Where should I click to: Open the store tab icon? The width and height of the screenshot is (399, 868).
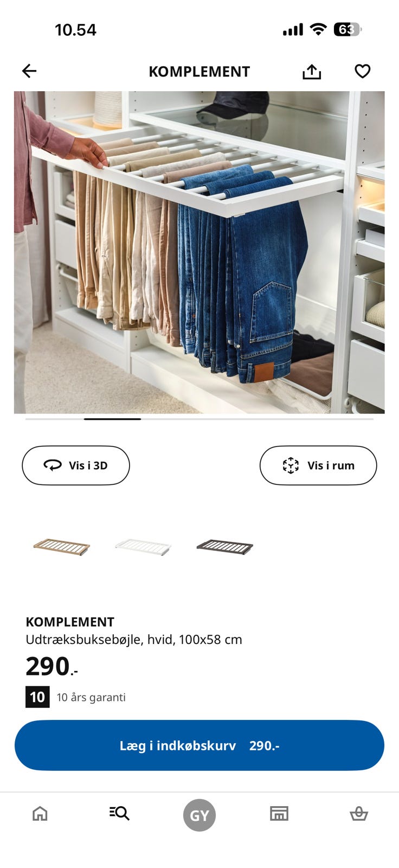[279, 813]
